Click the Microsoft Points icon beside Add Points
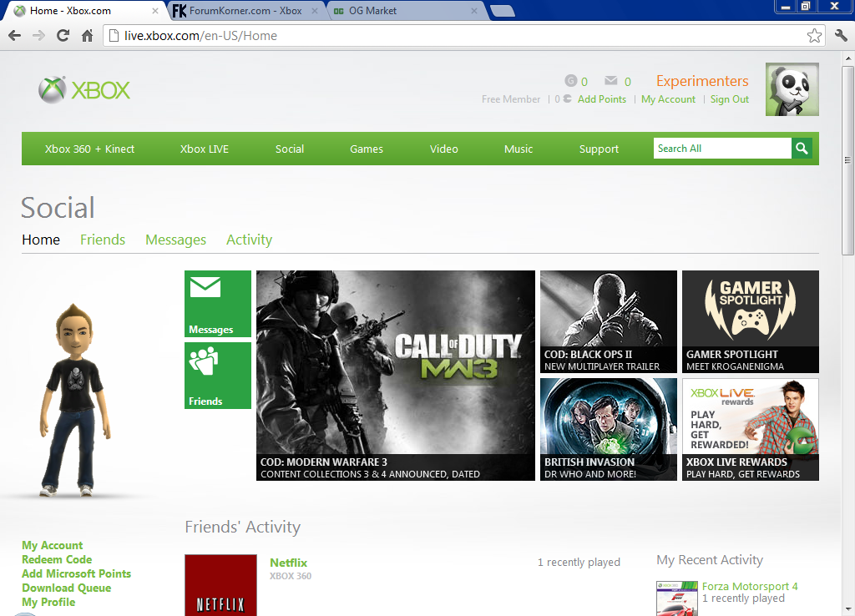Screen dimensions: 855x616 point(567,99)
